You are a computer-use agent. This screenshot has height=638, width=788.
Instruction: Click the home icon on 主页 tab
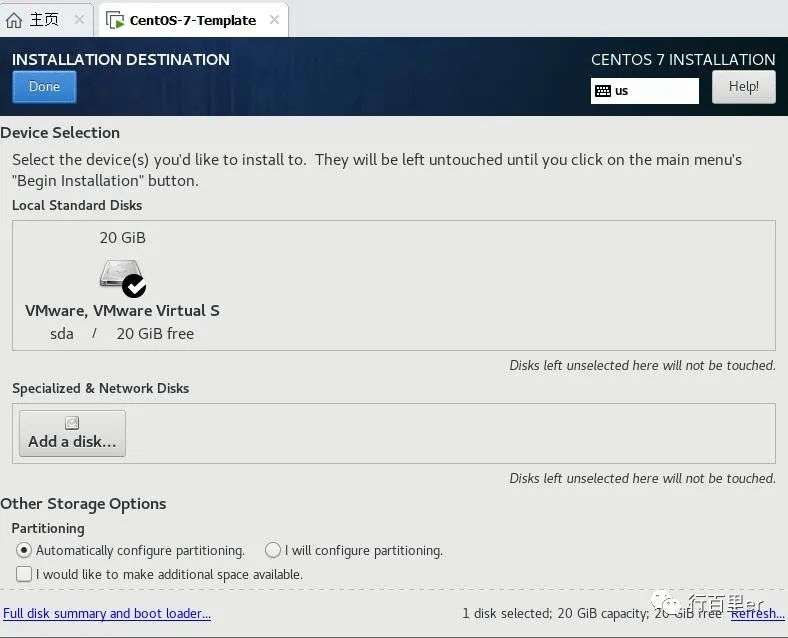(14, 20)
